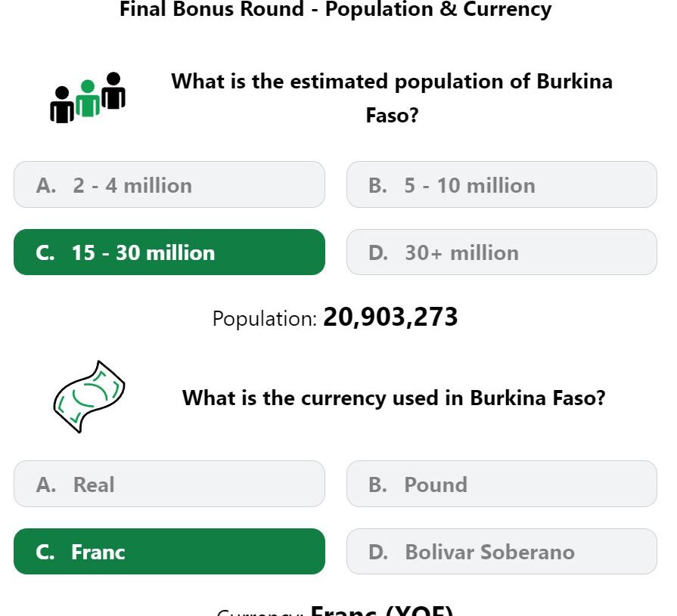Choose option C. 15 - 30 million
The height and width of the screenshot is (616, 677).
coord(169,252)
